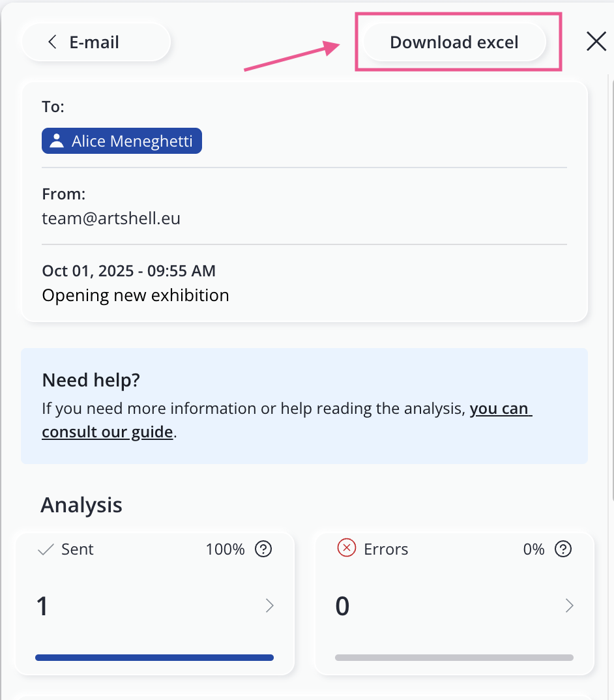This screenshot has width=614, height=700.
Task: Click the Analysis section heading
Action: point(81,505)
